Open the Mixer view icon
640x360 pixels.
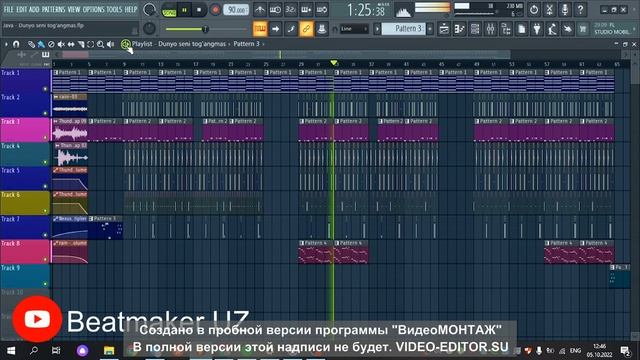point(491,29)
